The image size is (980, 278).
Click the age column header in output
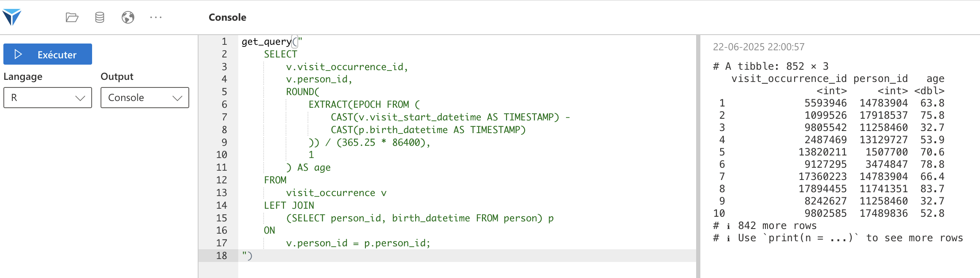pos(935,79)
